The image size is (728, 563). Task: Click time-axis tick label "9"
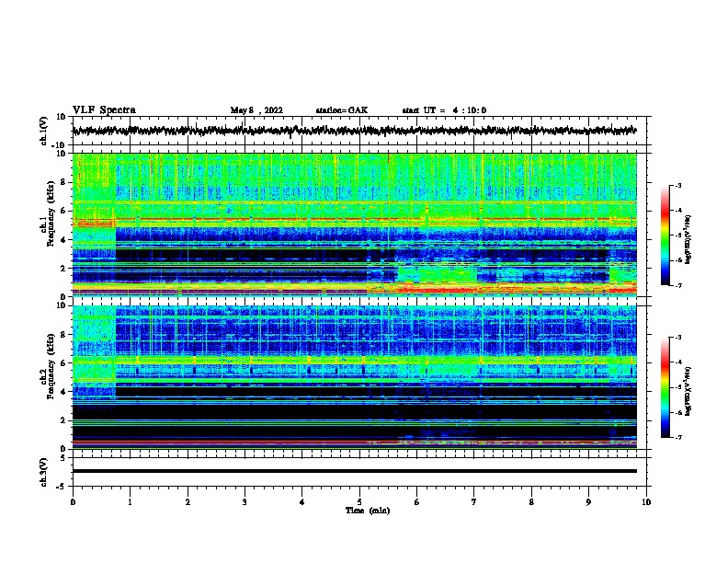[x=588, y=502]
